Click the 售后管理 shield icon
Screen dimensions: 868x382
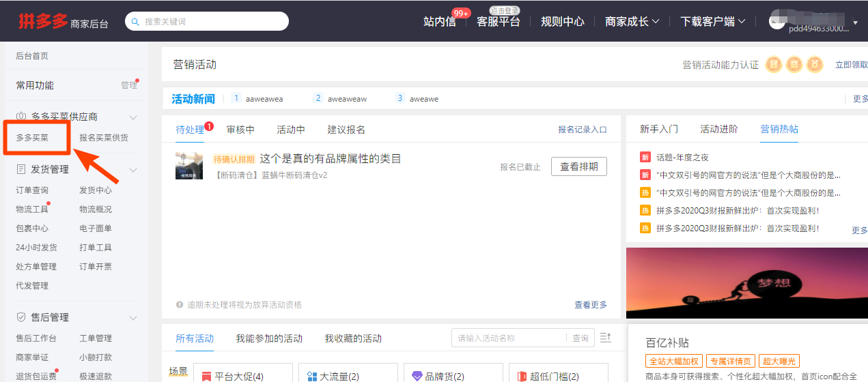pyautogui.click(x=21, y=317)
